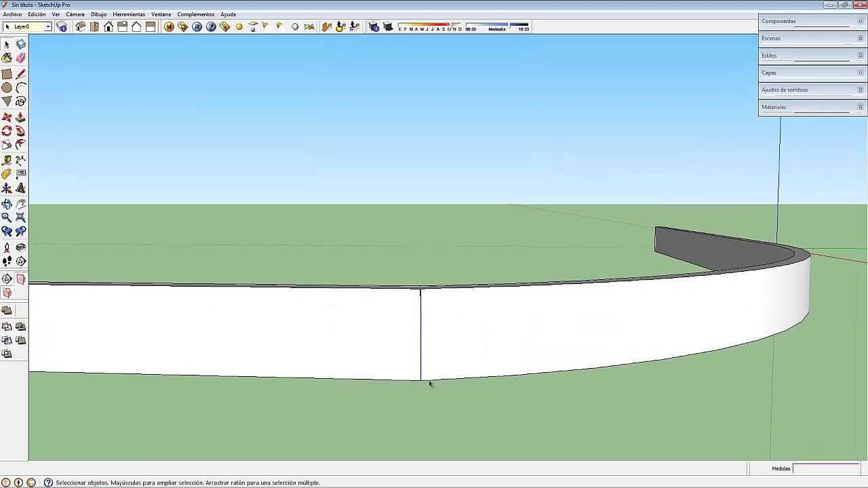This screenshot has width=868, height=488.
Task: Switch to Iso house view
Action: pos(80,27)
